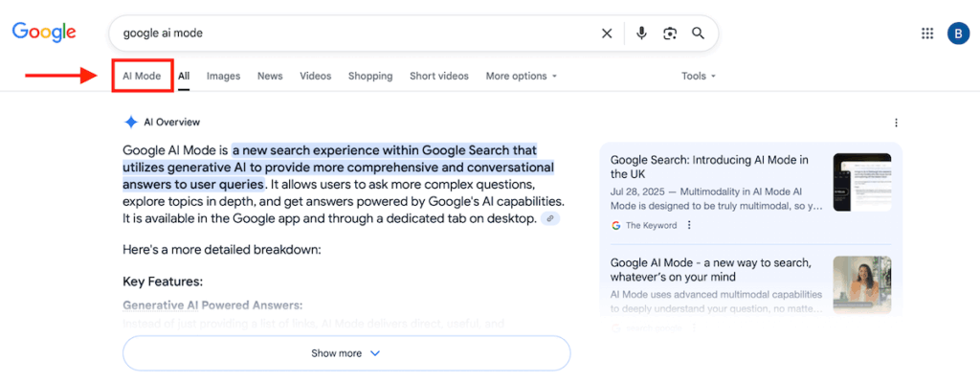Viewport: 980px width, 383px height.
Task: Open the Google apps grid
Action: point(927,34)
